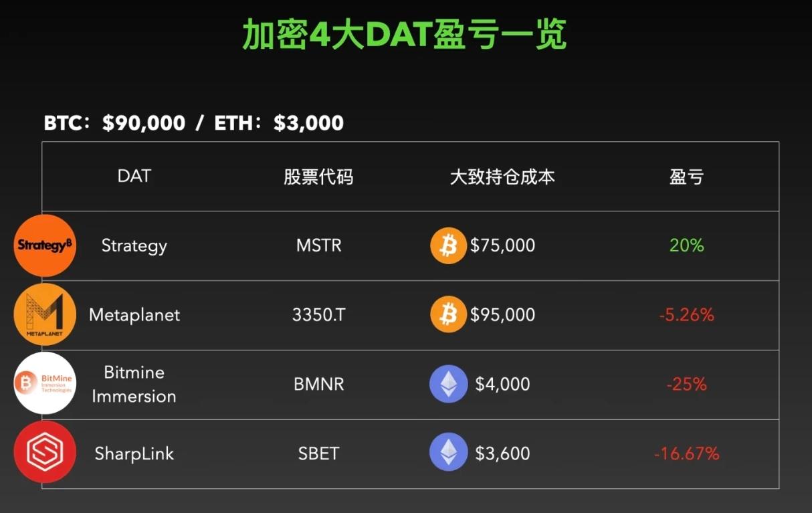Click the Ethereum icon beside $4,000
Screen dimensions: 812x513
[448, 384]
